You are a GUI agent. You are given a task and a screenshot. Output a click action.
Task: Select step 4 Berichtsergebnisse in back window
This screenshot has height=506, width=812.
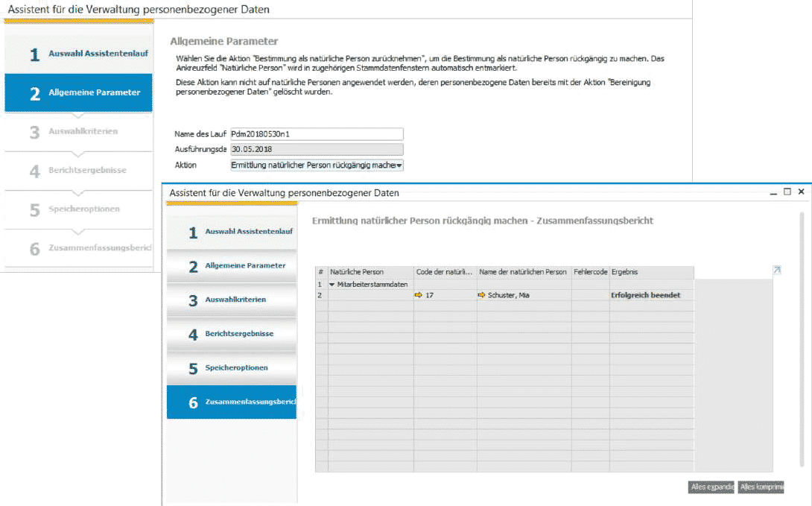[79, 171]
